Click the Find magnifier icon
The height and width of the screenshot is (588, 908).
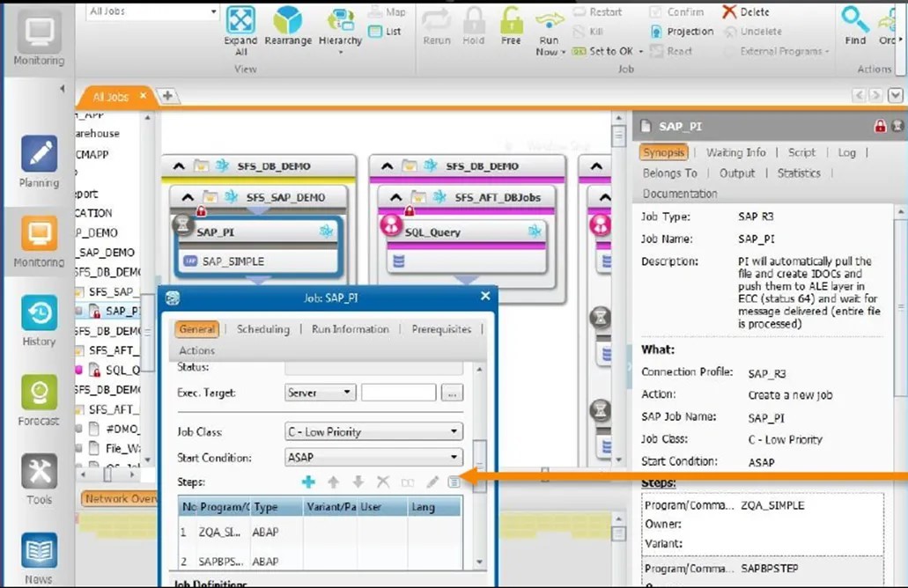855,18
